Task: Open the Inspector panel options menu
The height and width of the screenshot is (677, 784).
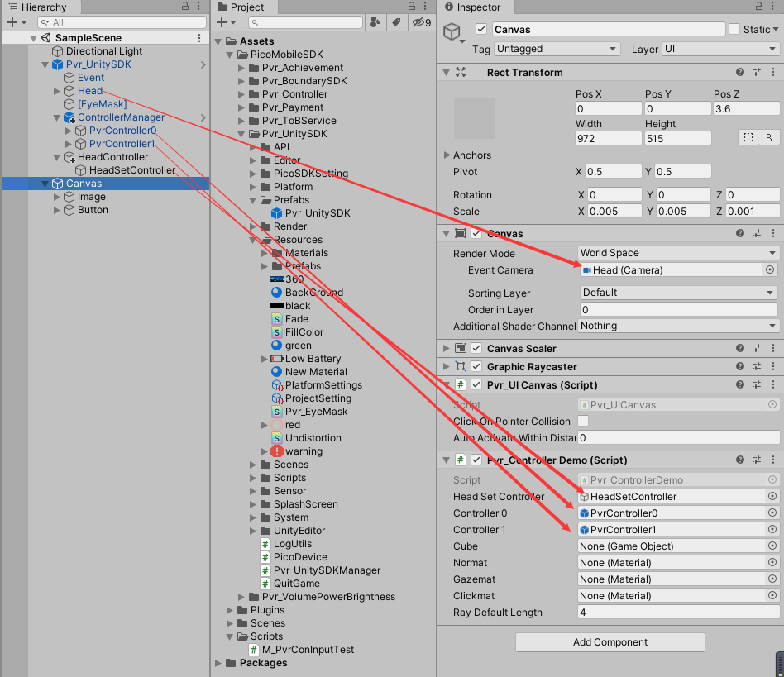Action: click(773, 6)
